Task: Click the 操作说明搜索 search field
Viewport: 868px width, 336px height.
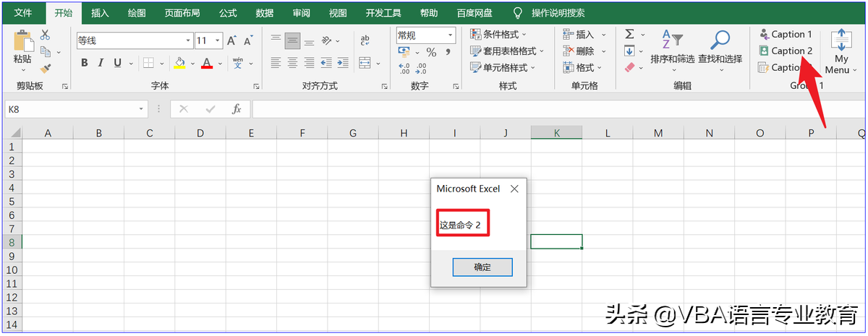Action: tap(558, 13)
